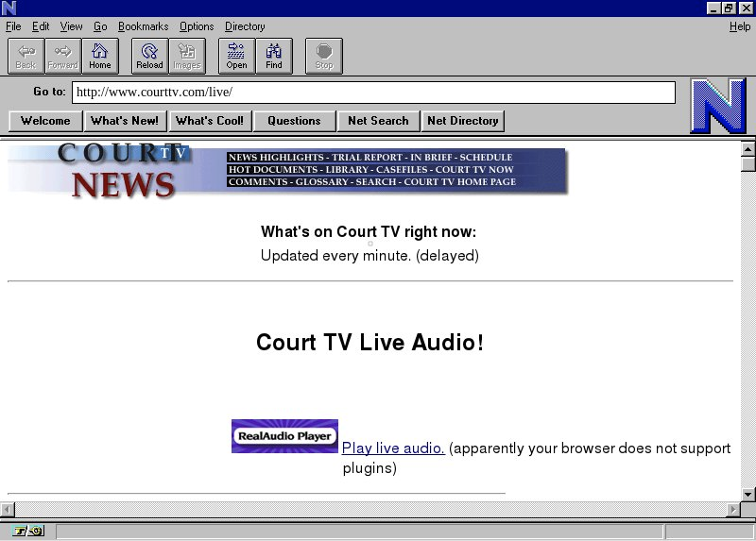
Task: Click the Back toolbar button
Action: 26,56
